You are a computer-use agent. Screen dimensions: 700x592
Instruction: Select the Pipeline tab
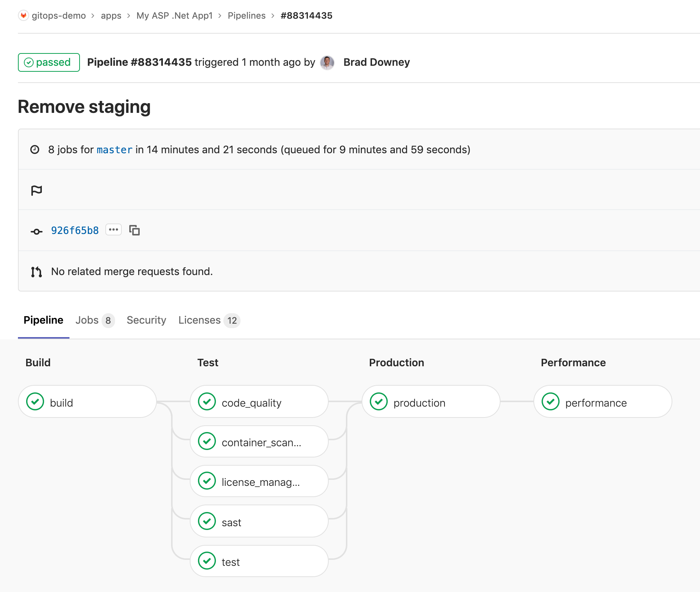tap(43, 320)
